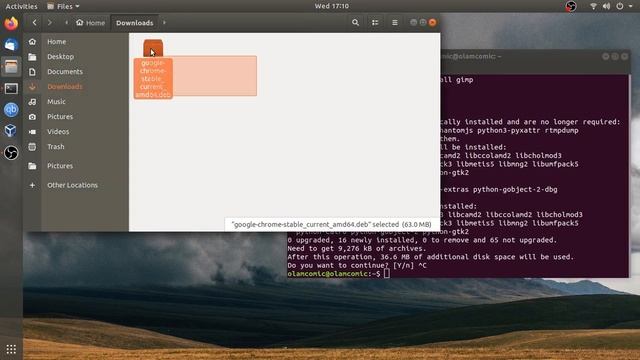Click the Downloads path bar button
Viewport: 640px width, 360px height.
click(x=134, y=23)
